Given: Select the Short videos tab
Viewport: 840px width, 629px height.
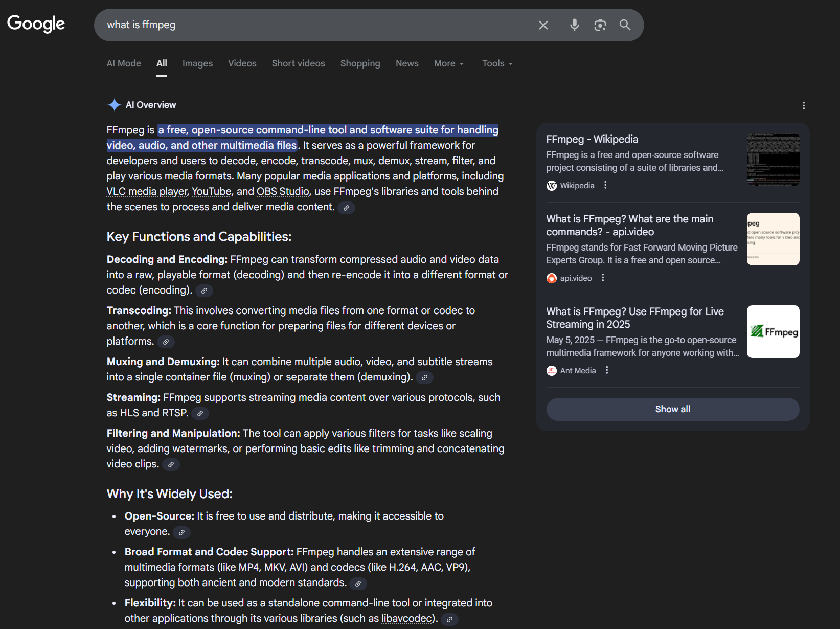Looking at the screenshot, I should tap(298, 63).
